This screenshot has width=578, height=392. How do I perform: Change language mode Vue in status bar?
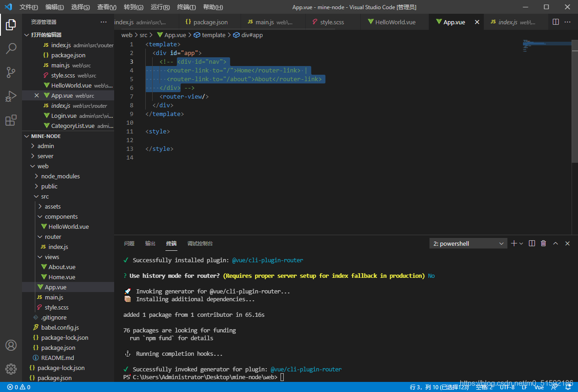(x=539, y=387)
